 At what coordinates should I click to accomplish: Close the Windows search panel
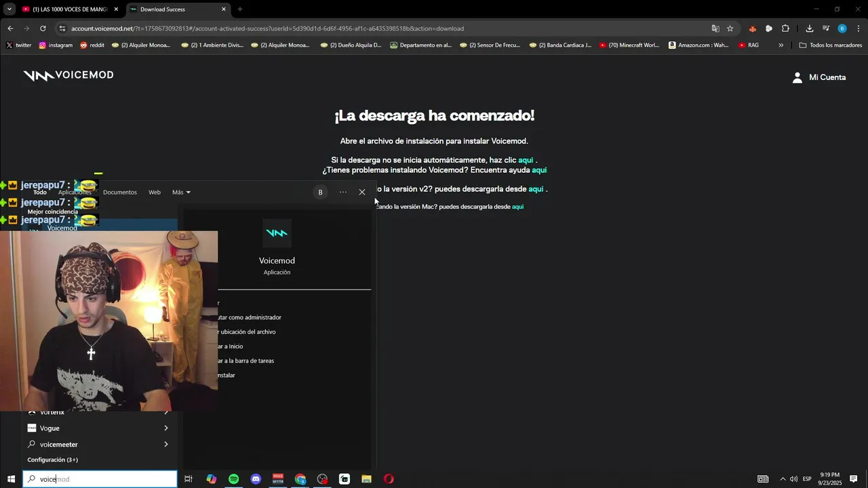(362, 192)
